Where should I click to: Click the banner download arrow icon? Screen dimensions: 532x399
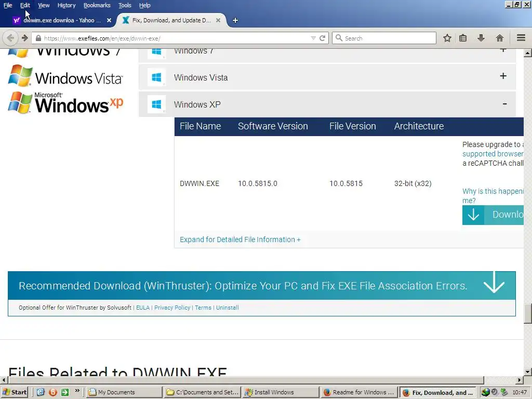[494, 282]
